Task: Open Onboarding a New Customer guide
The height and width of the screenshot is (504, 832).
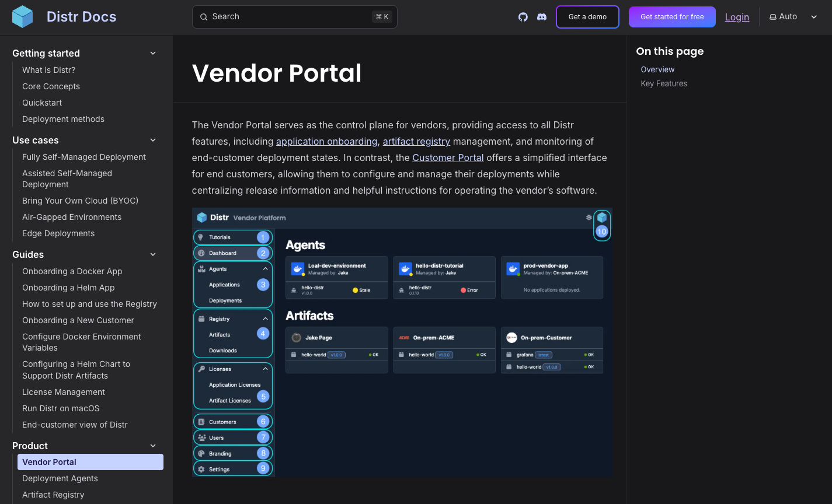Action: coord(78,320)
